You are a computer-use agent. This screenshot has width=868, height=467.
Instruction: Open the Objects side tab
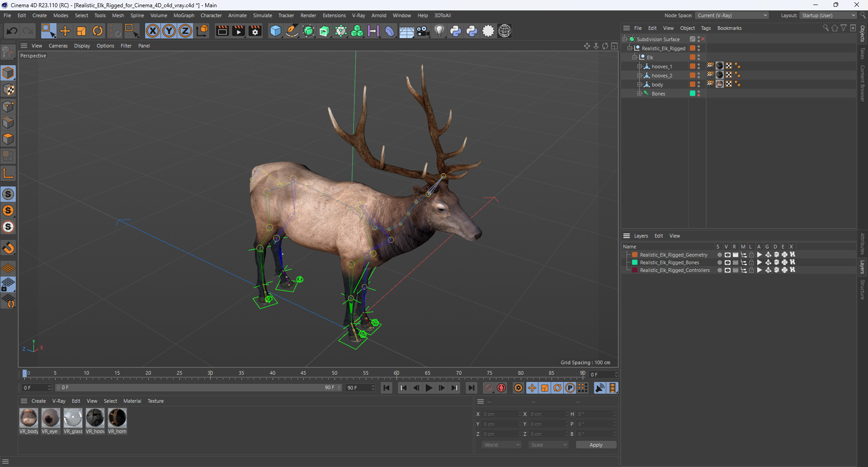(863, 33)
